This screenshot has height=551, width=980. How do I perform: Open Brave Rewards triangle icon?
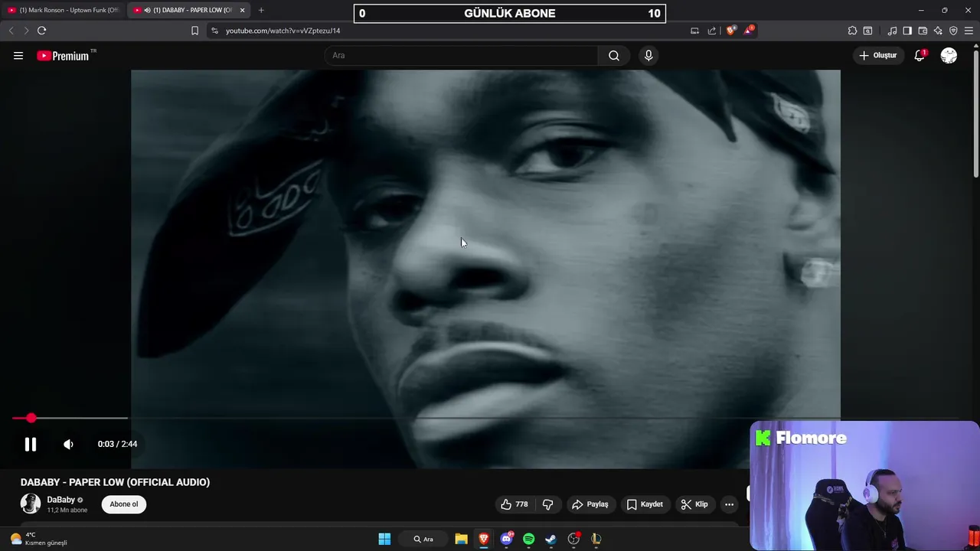click(749, 31)
